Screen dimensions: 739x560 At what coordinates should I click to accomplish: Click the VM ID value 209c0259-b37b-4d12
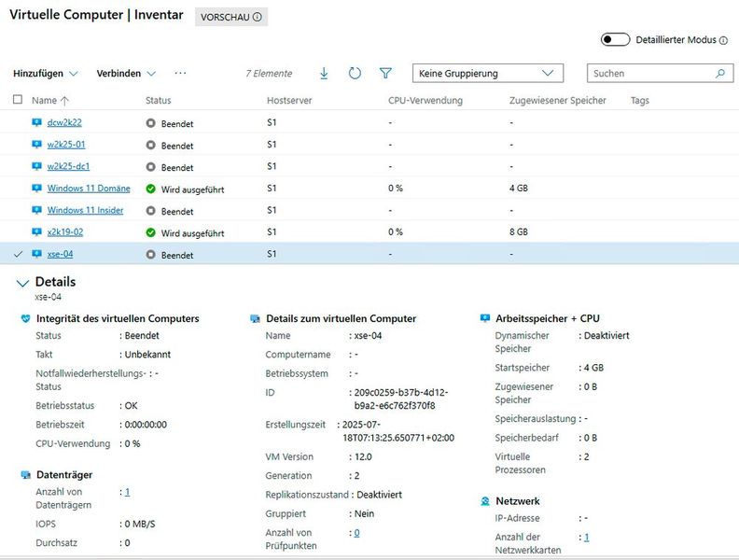[401, 399]
